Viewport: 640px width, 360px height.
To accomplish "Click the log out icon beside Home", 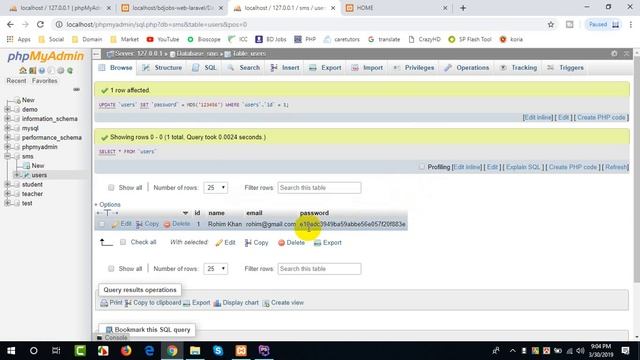I will click(x=32, y=71).
